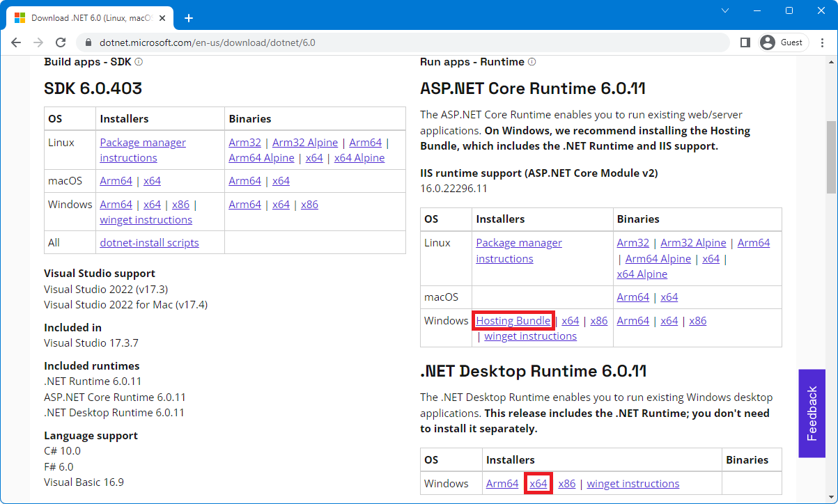
Task: Click the Visual Studio support heading
Action: click(100, 273)
